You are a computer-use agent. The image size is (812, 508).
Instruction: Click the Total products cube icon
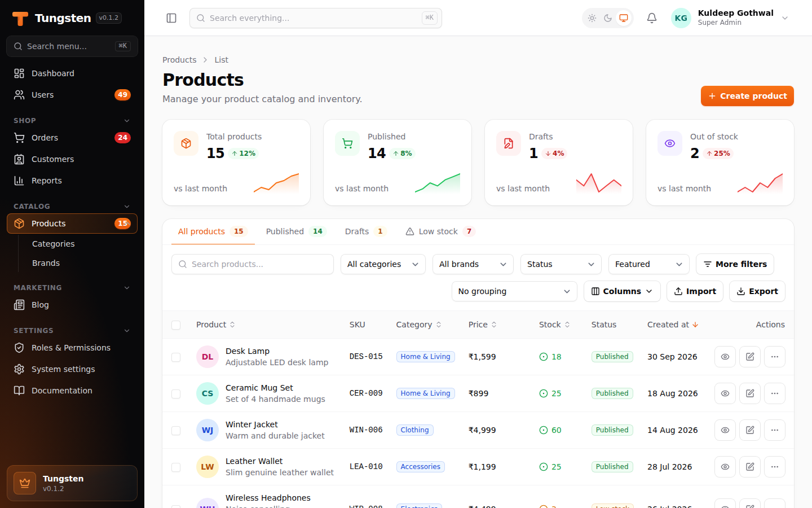click(x=186, y=143)
